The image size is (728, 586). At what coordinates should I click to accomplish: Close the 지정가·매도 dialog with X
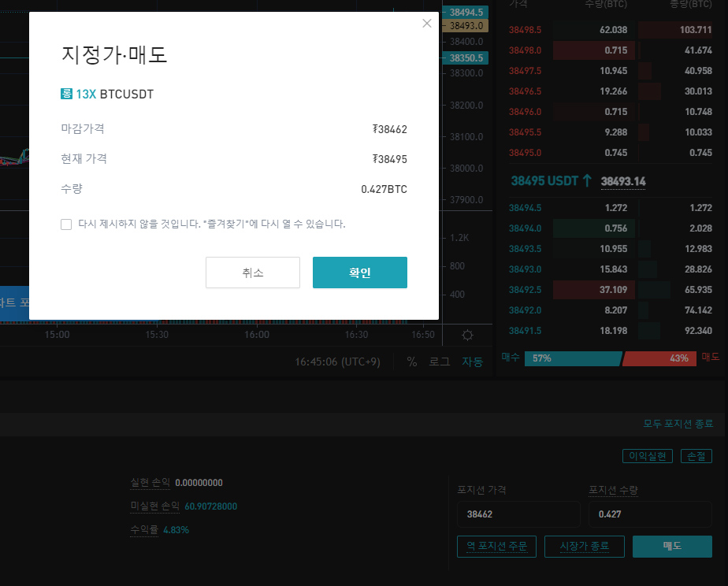(427, 23)
